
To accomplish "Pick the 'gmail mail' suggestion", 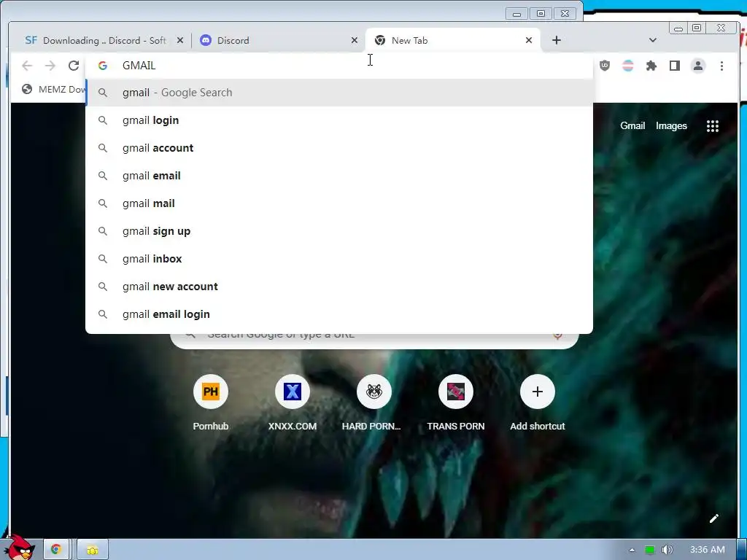I will point(339,203).
